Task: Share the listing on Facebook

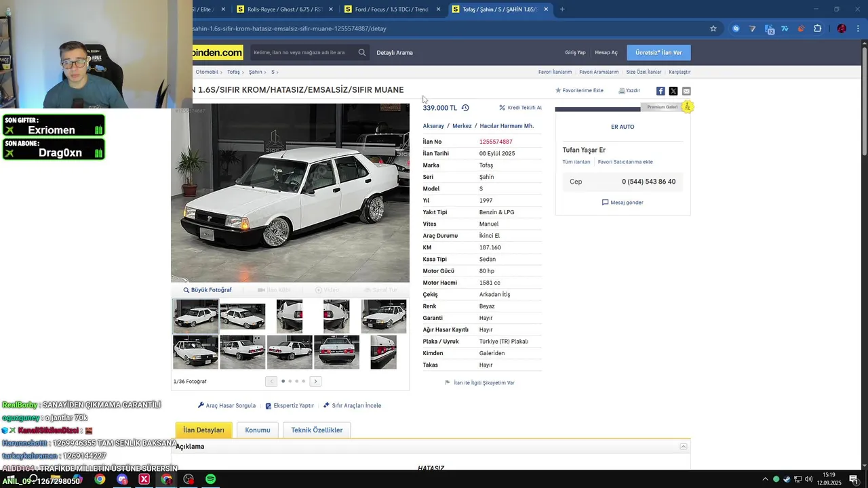Action: tap(660, 91)
